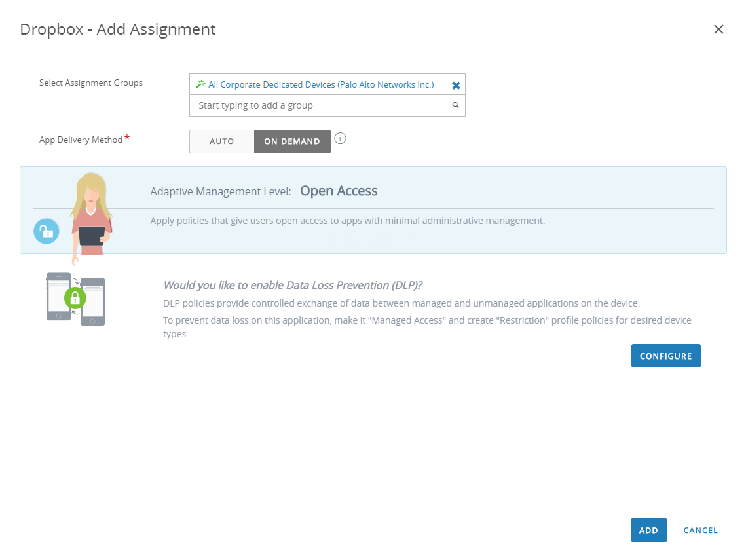
Task: Click 'DLP policies provide controlled exchange' sentence
Action: (401, 303)
